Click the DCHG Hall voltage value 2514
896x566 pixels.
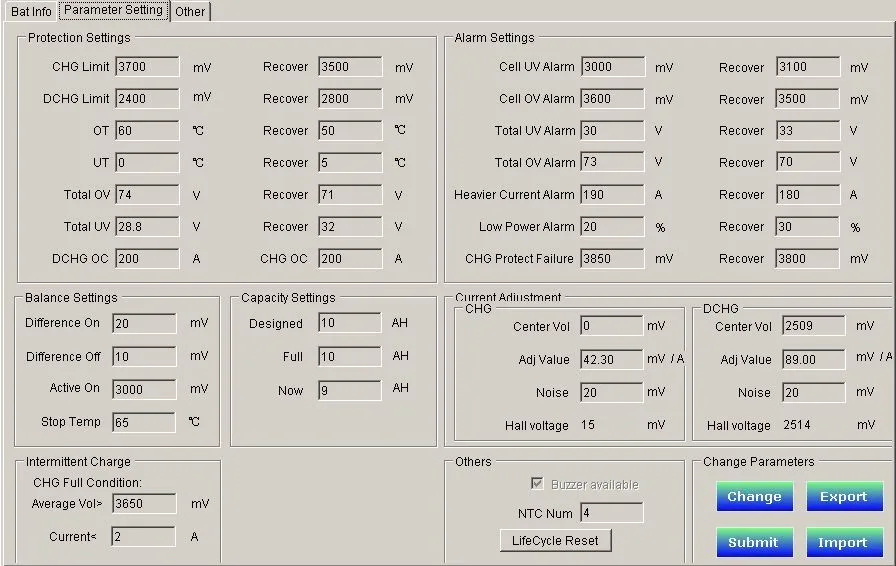(797, 425)
